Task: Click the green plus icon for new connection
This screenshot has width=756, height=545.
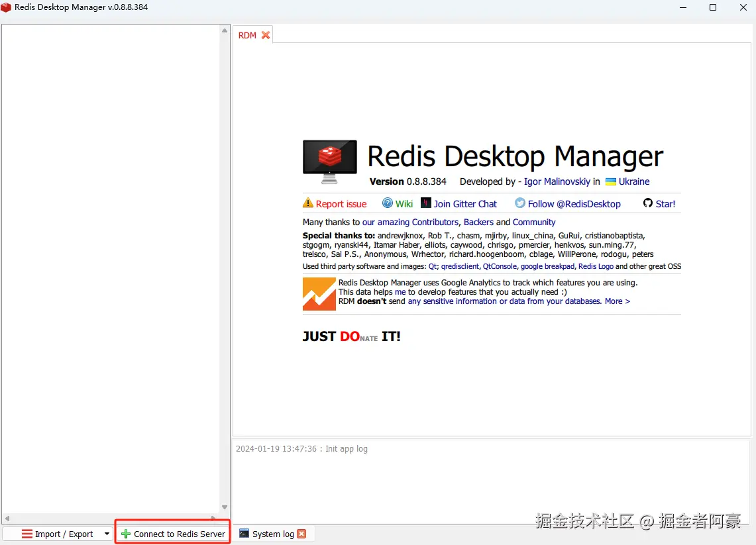Action: [x=126, y=534]
